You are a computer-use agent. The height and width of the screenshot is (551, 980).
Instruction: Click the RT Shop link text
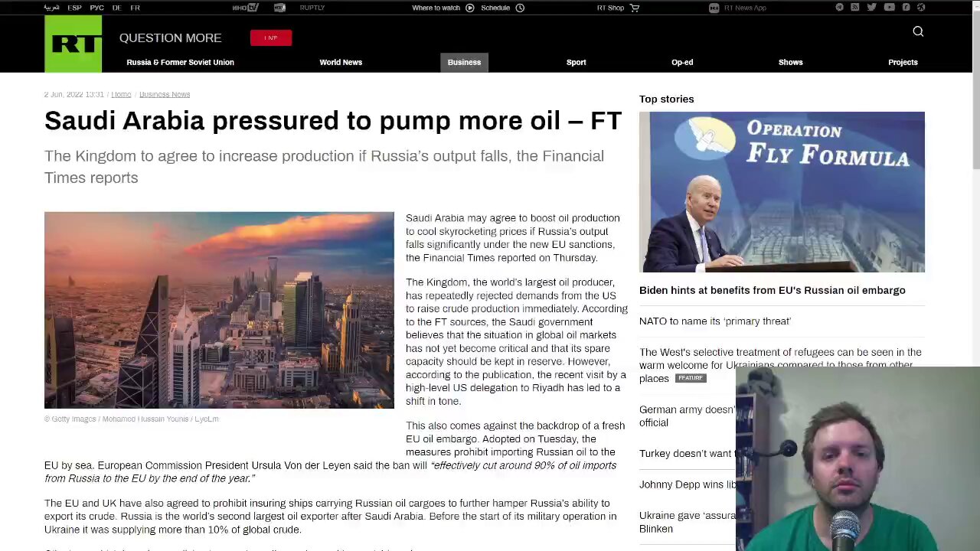(610, 8)
